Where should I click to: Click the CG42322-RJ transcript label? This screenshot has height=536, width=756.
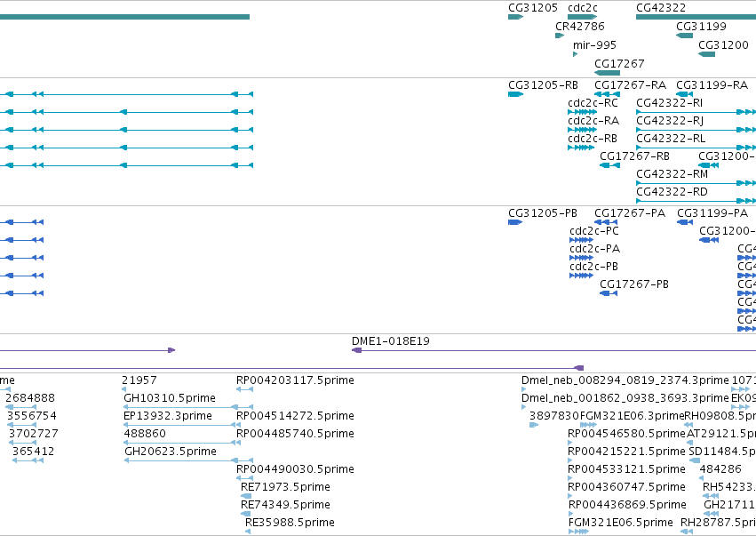(x=670, y=121)
